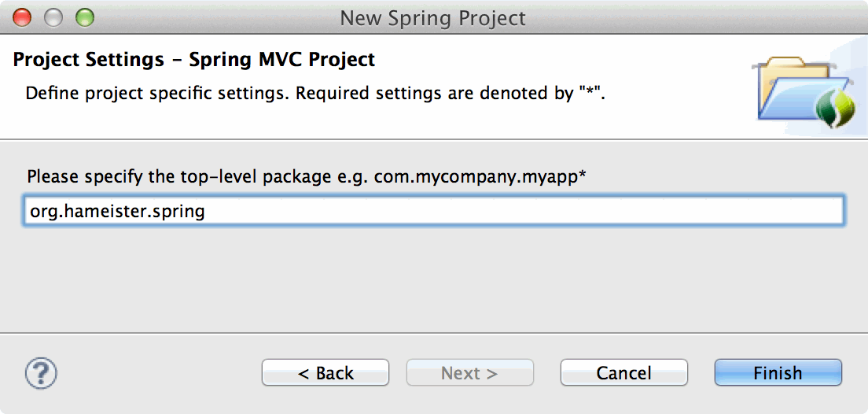
Task: Click inside the 'org.hameister.spring' text
Action: (x=117, y=211)
